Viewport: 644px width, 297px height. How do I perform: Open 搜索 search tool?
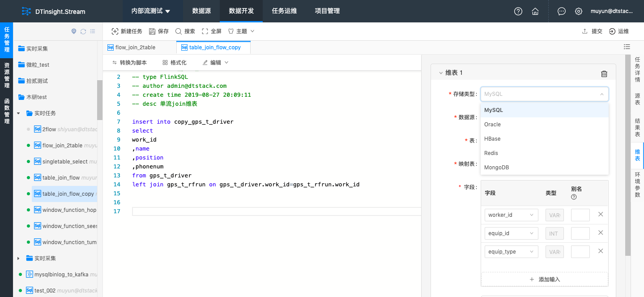pos(185,31)
